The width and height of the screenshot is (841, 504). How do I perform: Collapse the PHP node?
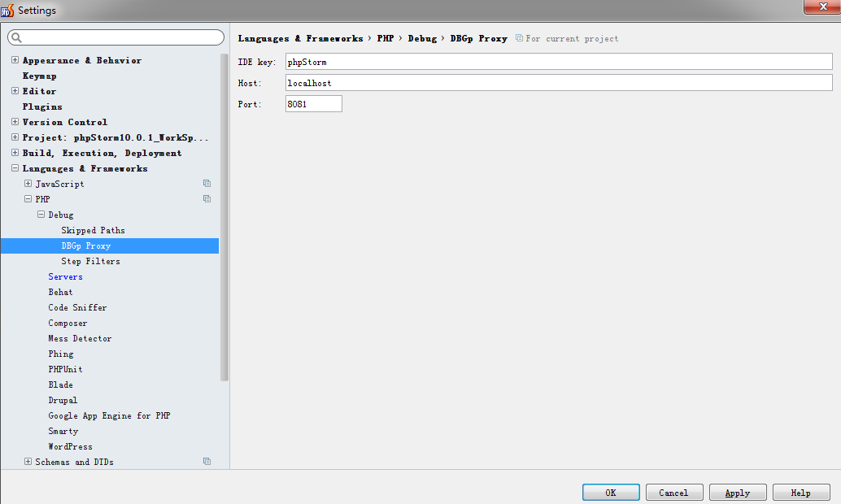[x=28, y=199]
